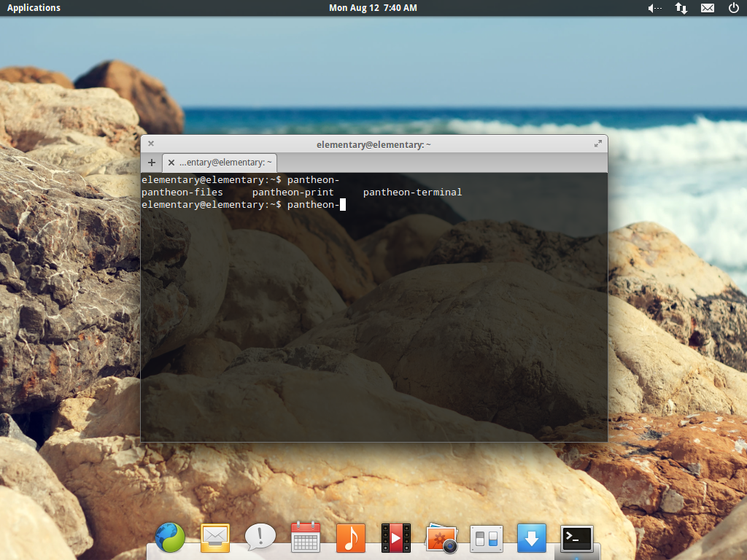Maximize the terminal window via the expand icon

[598, 144]
